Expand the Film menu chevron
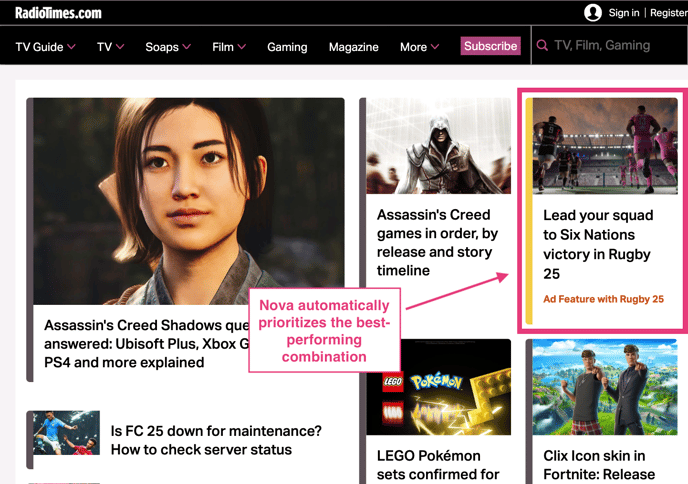The image size is (688, 484). pos(242,47)
